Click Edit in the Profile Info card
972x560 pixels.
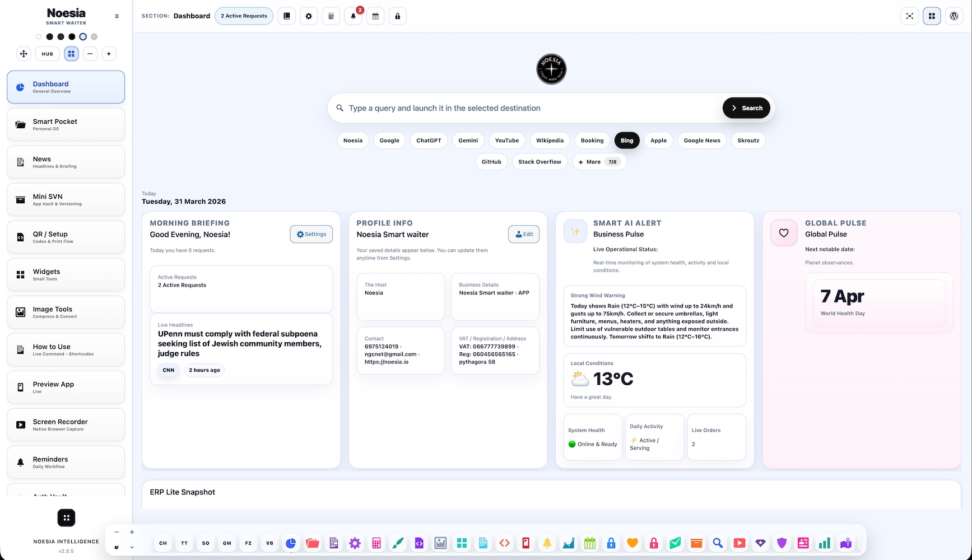click(x=524, y=234)
